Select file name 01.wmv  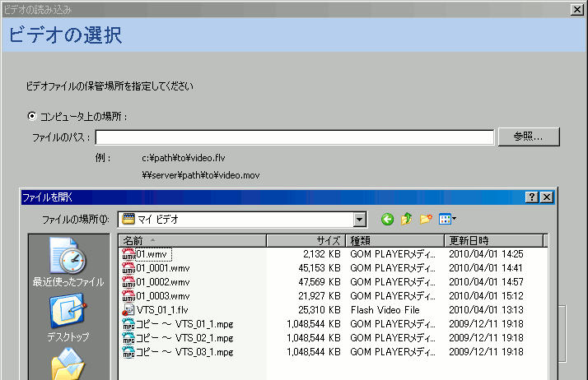(x=153, y=255)
